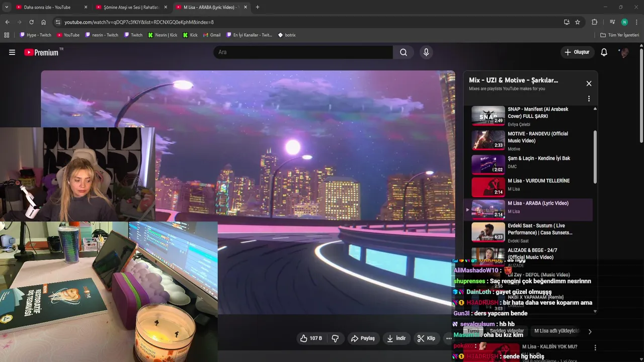Image resolution: width=644 pixels, height=362 pixels.
Task: Open the Nesrin | Kick bookmark
Action: tap(163, 35)
